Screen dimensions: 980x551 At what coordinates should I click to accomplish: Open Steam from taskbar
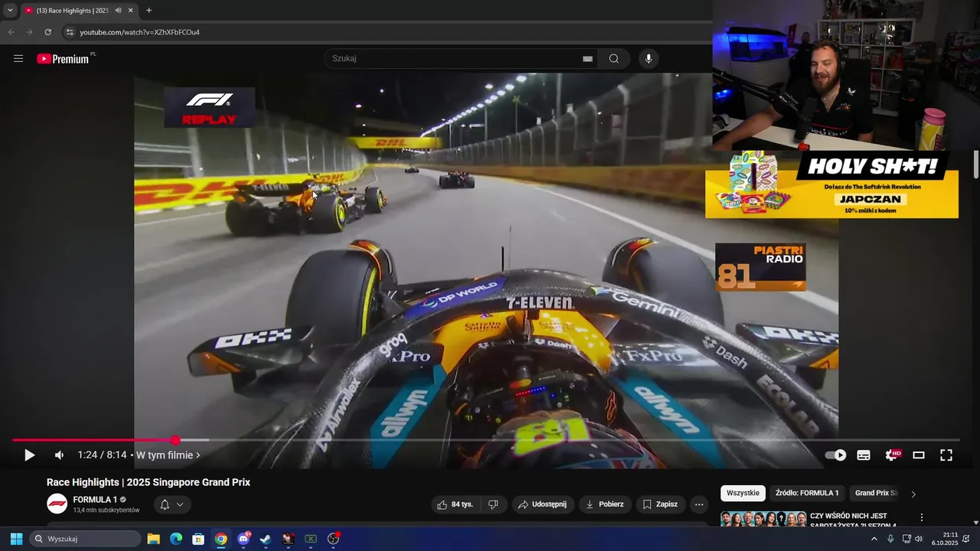coord(266,539)
